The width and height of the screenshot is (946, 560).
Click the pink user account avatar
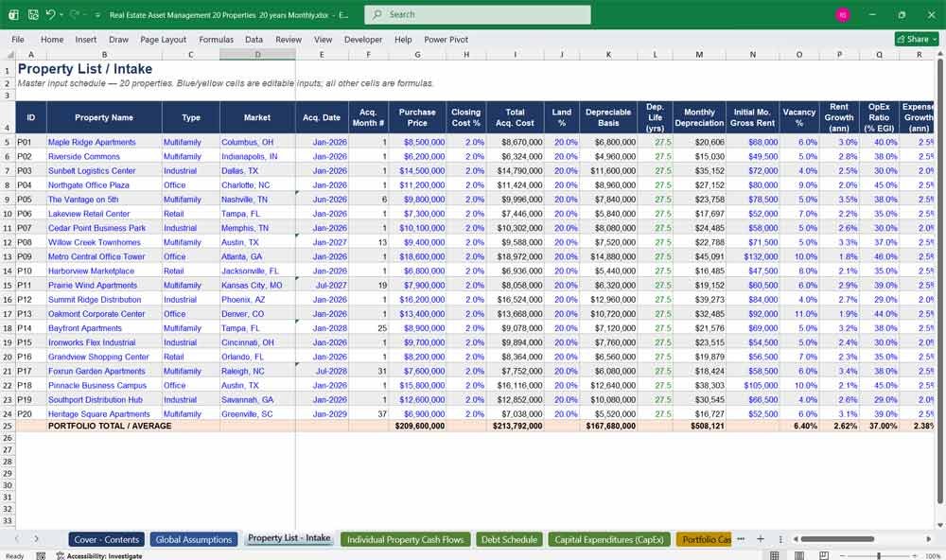(x=843, y=14)
